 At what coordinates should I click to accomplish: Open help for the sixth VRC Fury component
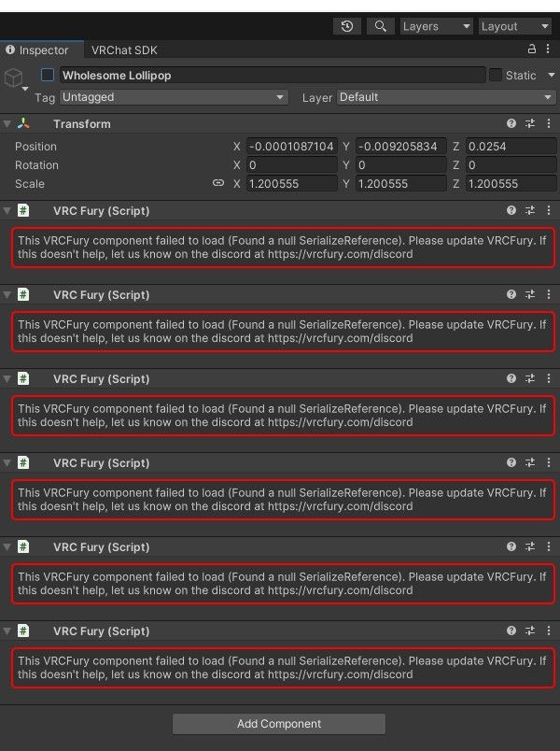click(x=511, y=631)
